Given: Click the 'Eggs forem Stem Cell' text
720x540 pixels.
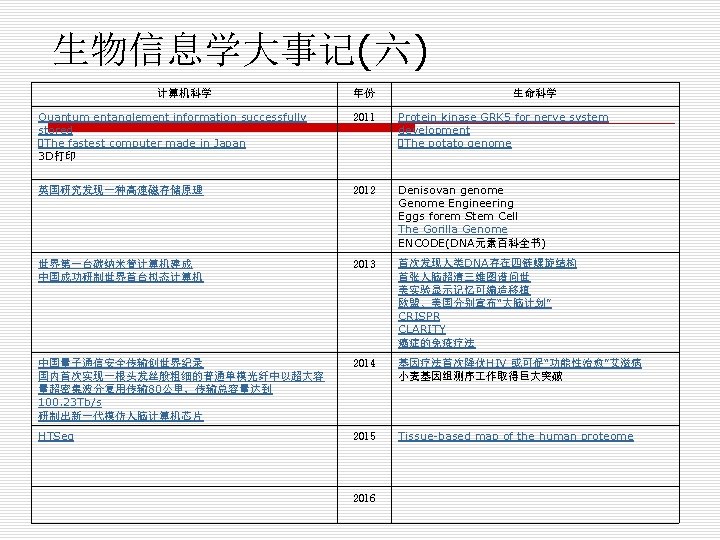Looking at the screenshot, I should (x=458, y=216).
